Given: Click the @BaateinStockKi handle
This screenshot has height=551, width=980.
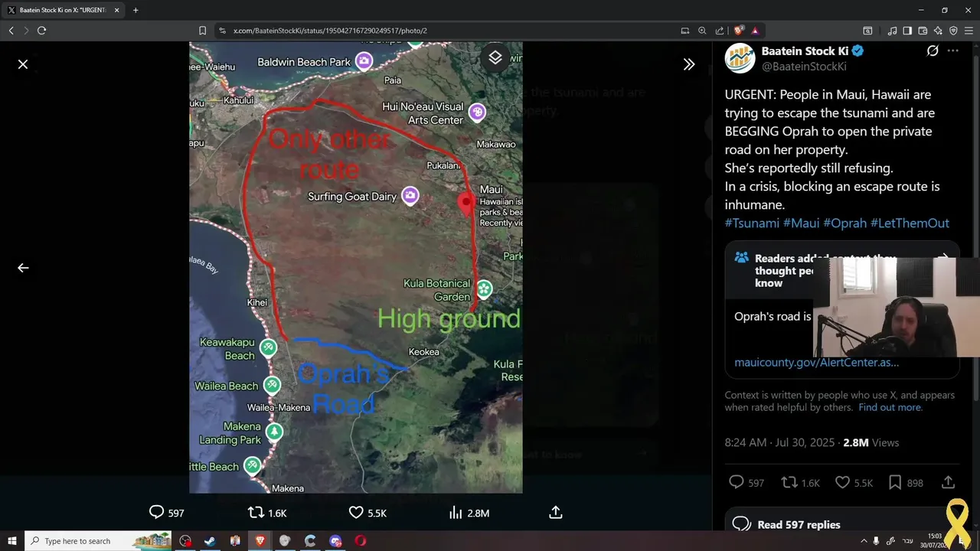Looking at the screenshot, I should tap(804, 67).
